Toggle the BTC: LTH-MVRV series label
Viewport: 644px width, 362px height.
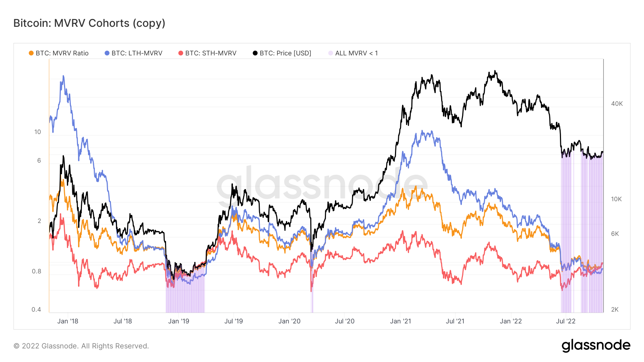[x=137, y=53]
